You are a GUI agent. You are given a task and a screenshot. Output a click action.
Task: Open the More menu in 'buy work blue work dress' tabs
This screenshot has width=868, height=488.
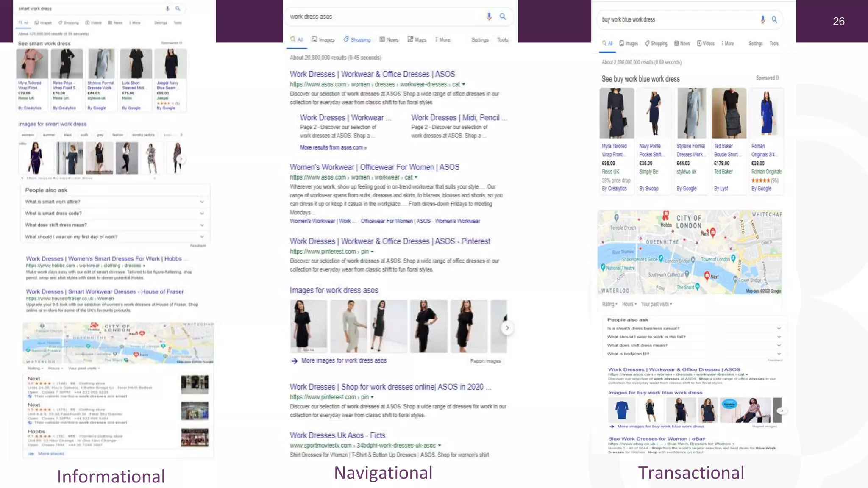tap(728, 43)
